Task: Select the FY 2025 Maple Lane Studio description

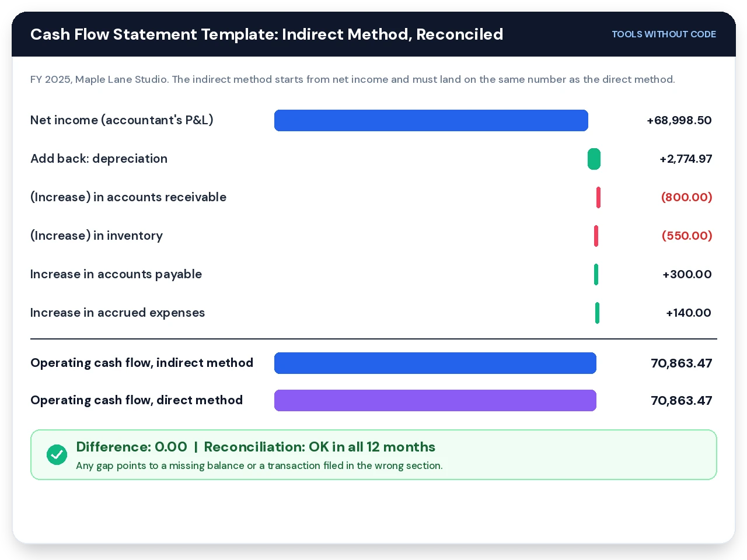Action: coord(352,79)
